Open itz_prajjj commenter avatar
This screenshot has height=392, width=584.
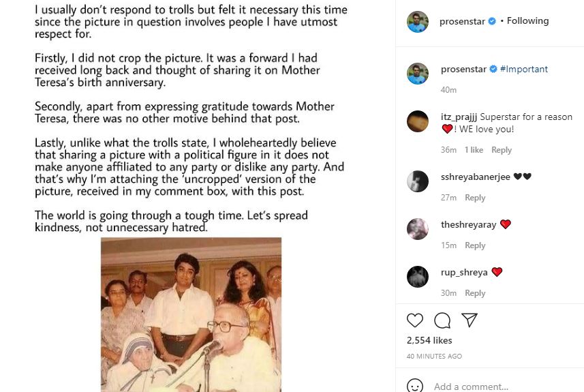(x=418, y=121)
